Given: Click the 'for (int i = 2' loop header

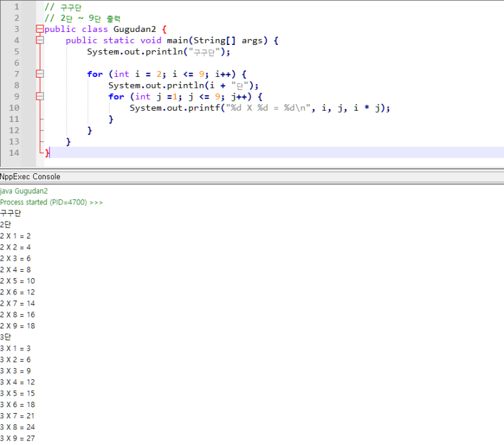Looking at the screenshot, I should tap(167, 74).
